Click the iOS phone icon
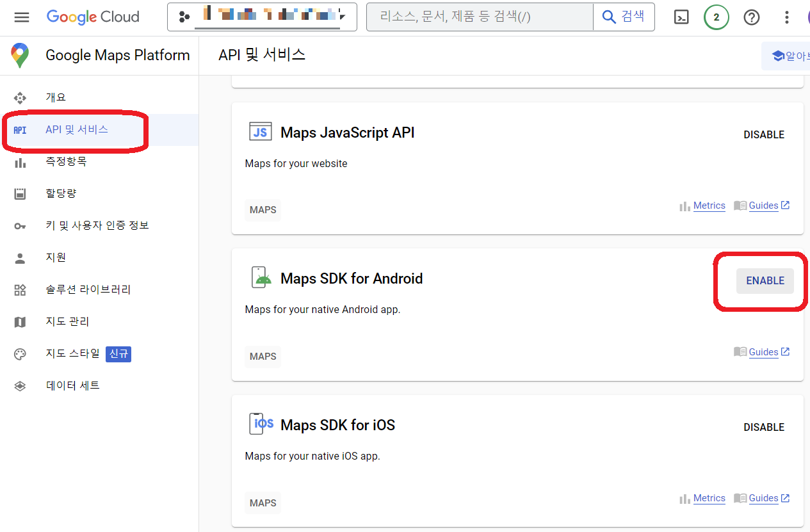The width and height of the screenshot is (810, 532). click(x=261, y=424)
